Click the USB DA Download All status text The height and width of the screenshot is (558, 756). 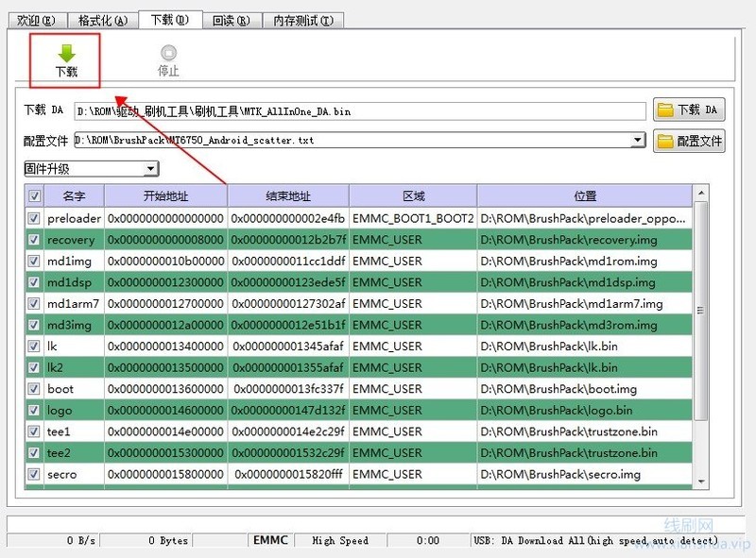point(596,540)
